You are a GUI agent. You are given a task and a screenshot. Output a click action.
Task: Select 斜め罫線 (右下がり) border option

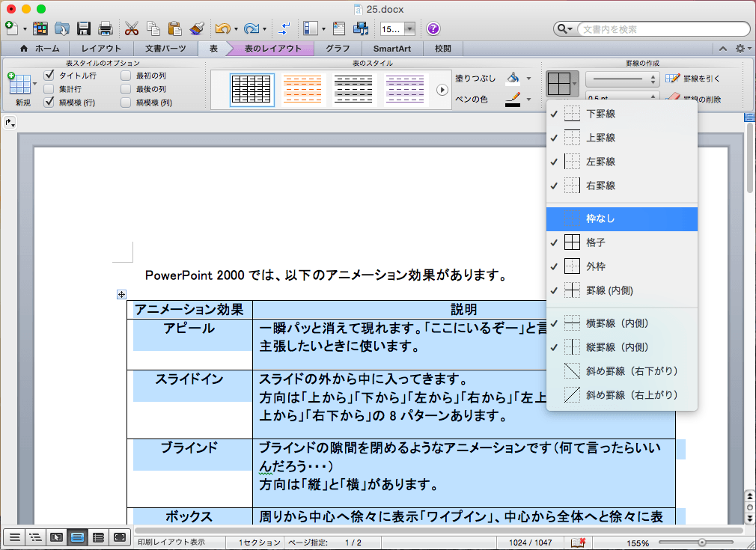621,371
